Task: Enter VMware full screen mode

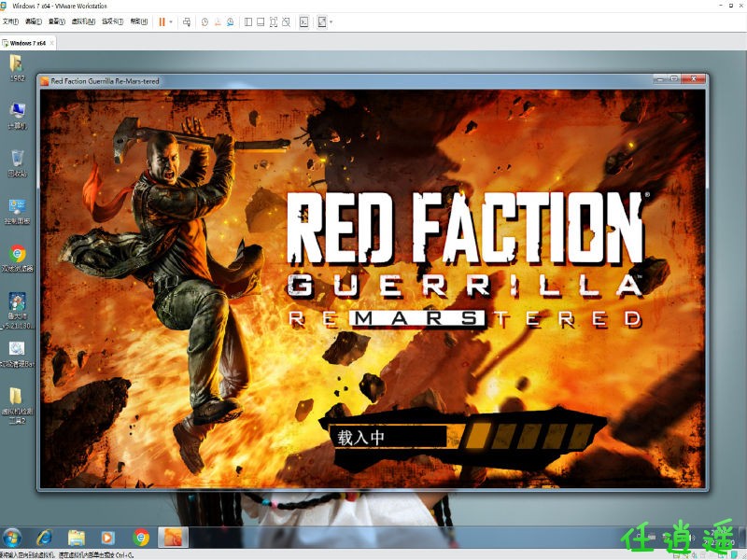Action: pyautogui.click(x=274, y=21)
